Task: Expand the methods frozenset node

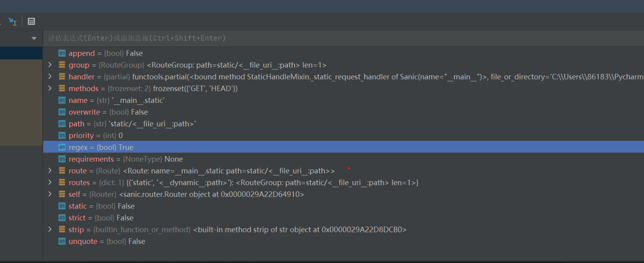Action: tap(50, 88)
